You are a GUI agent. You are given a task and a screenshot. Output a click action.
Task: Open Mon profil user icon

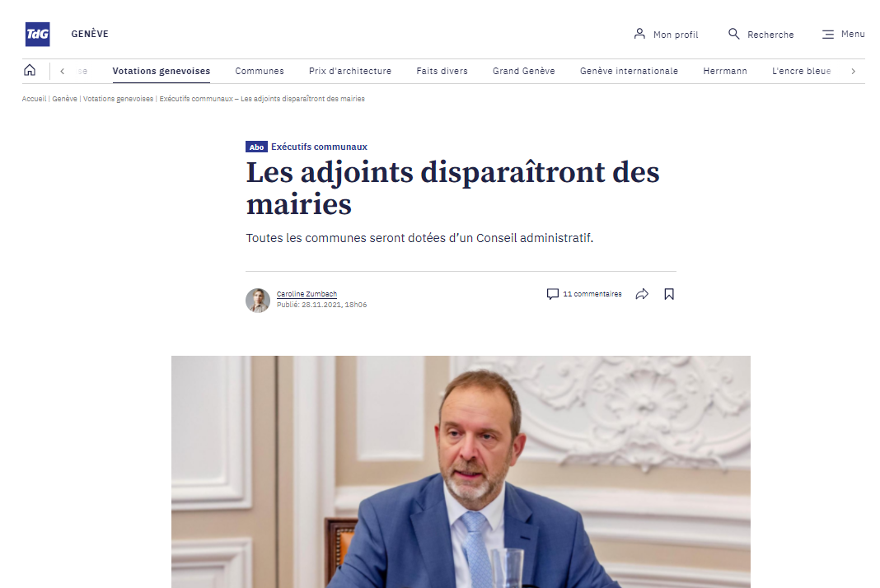pyautogui.click(x=639, y=34)
